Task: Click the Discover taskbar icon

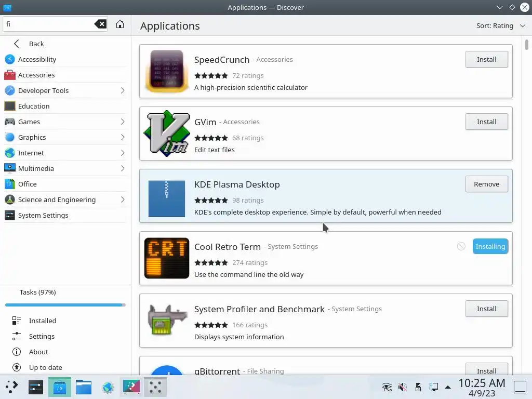Action: click(x=60, y=387)
